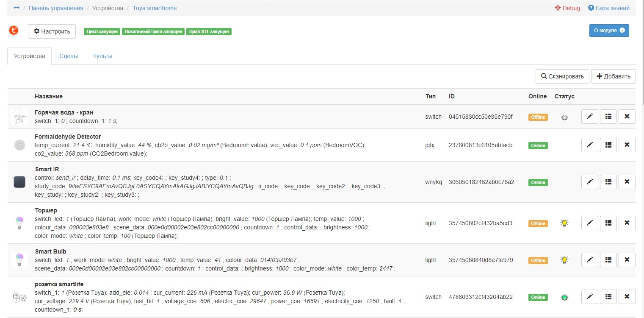Screen dimensions: 644x318
Task: Click the Tuya module logo icon
Action: (14, 31)
